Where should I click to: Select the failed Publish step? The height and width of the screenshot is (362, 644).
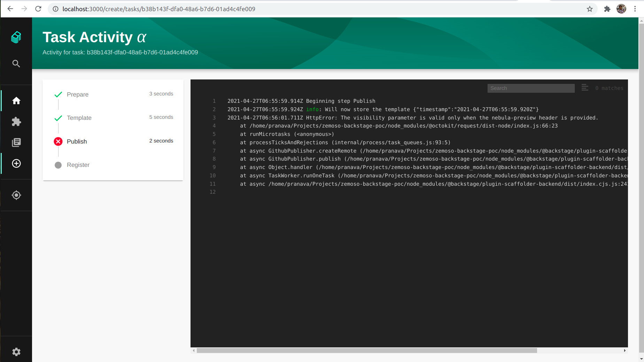pyautogui.click(x=77, y=141)
